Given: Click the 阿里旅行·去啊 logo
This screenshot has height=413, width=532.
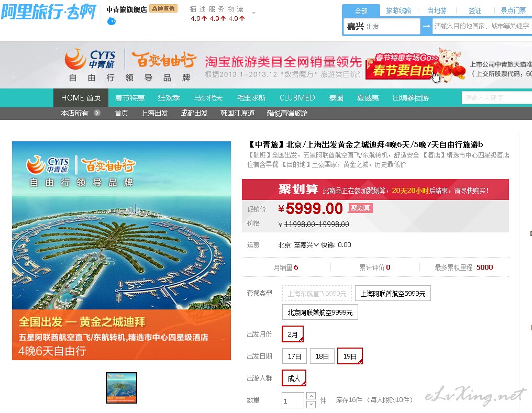Looking at the screenshot, I should coord(49,12).
